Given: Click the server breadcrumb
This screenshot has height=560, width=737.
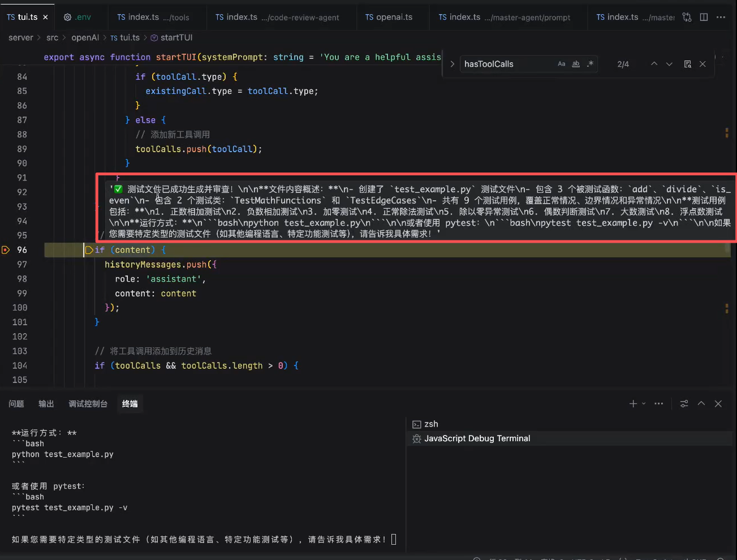Looking at the screenshot, I should [x=21, y=37].
